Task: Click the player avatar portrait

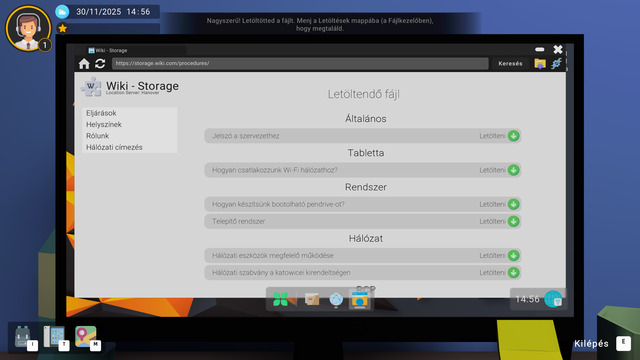Action: coord(28,29)
